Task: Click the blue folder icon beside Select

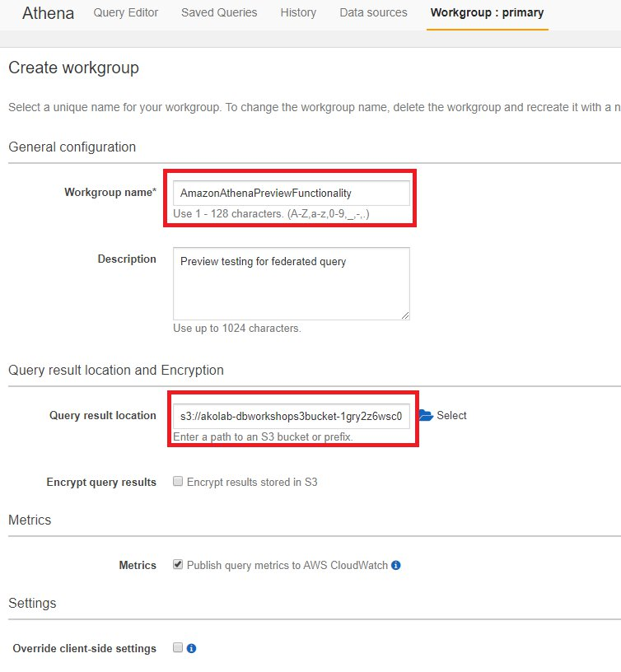Action: [426, 415]
